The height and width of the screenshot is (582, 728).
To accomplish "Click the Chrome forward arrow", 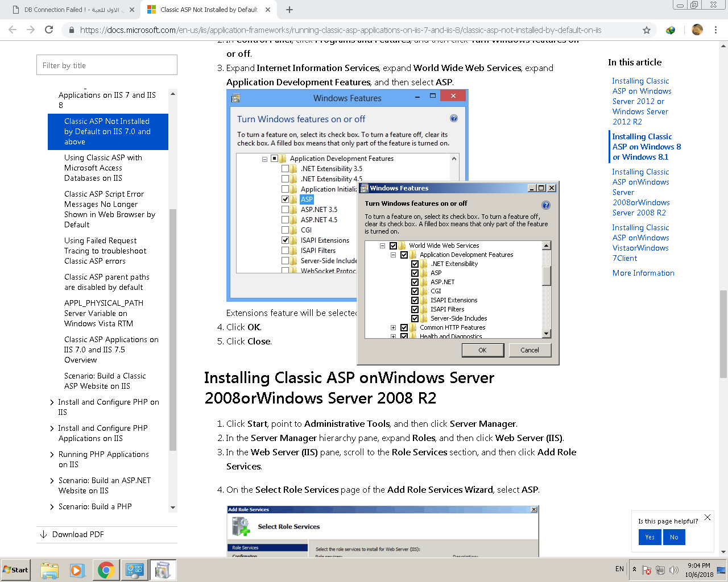I will coord(31,30).
